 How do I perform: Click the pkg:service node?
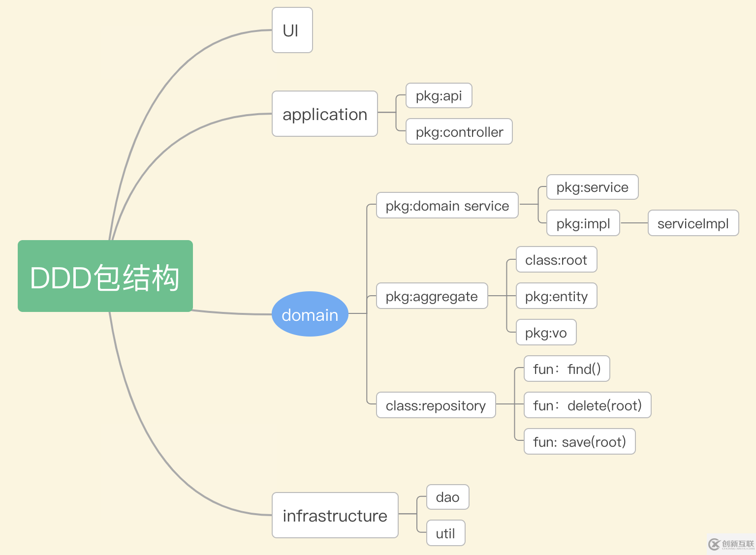593,187
